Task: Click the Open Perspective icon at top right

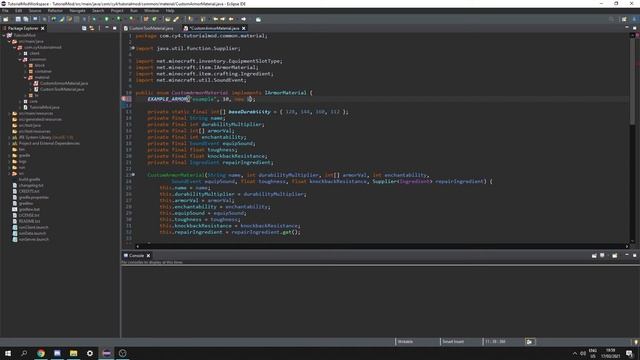Action: pos(624,19)
